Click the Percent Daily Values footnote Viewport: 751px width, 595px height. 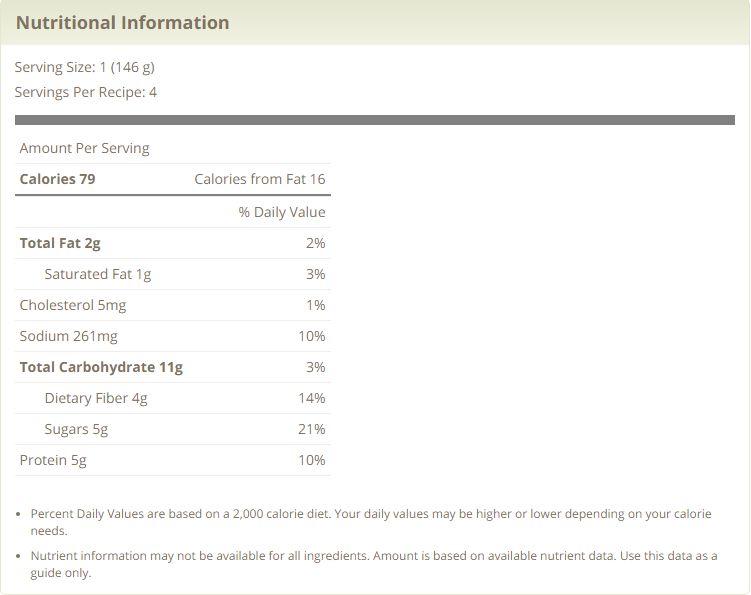pyautogui.click(x=370, y=522)
